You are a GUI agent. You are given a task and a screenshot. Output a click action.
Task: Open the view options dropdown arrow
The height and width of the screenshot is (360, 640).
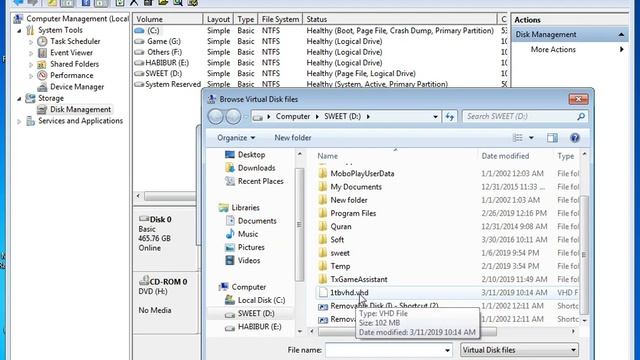pos(531,138)
